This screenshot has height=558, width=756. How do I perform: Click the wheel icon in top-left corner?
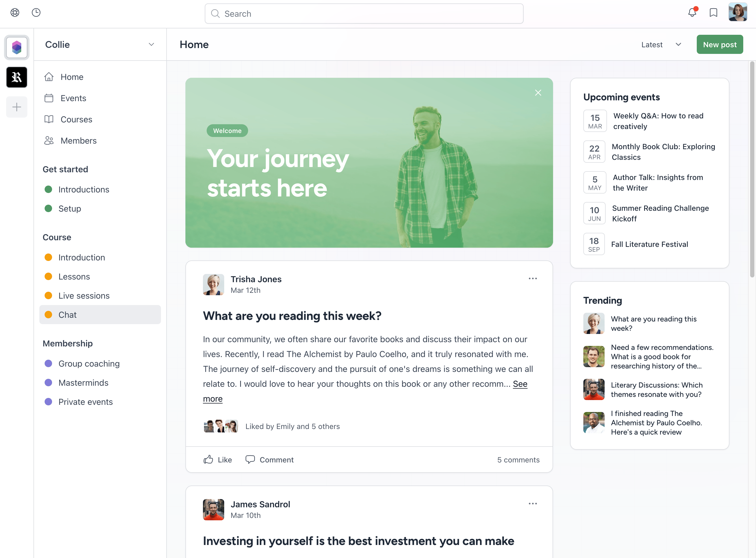15,13
